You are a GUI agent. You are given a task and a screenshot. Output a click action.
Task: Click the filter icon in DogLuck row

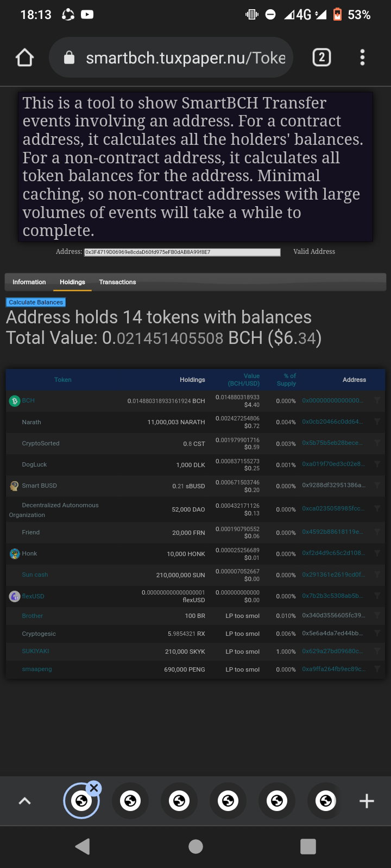coord(377,464)
